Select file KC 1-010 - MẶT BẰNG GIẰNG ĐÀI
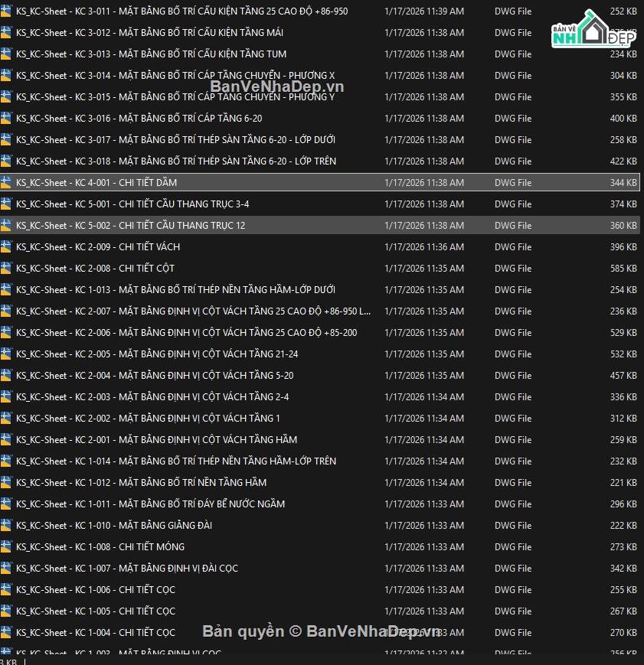The image size is (644, 665). 114,525
